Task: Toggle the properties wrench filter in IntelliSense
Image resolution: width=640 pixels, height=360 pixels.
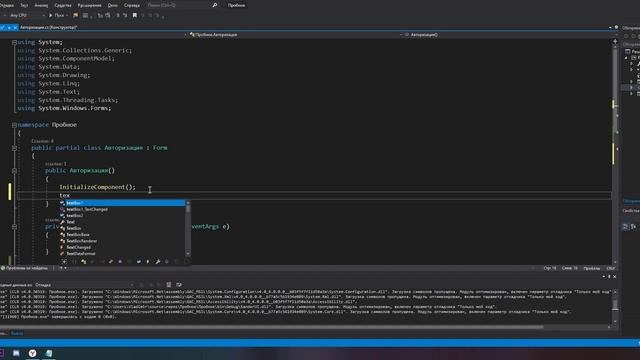Action: click(158, 262)
